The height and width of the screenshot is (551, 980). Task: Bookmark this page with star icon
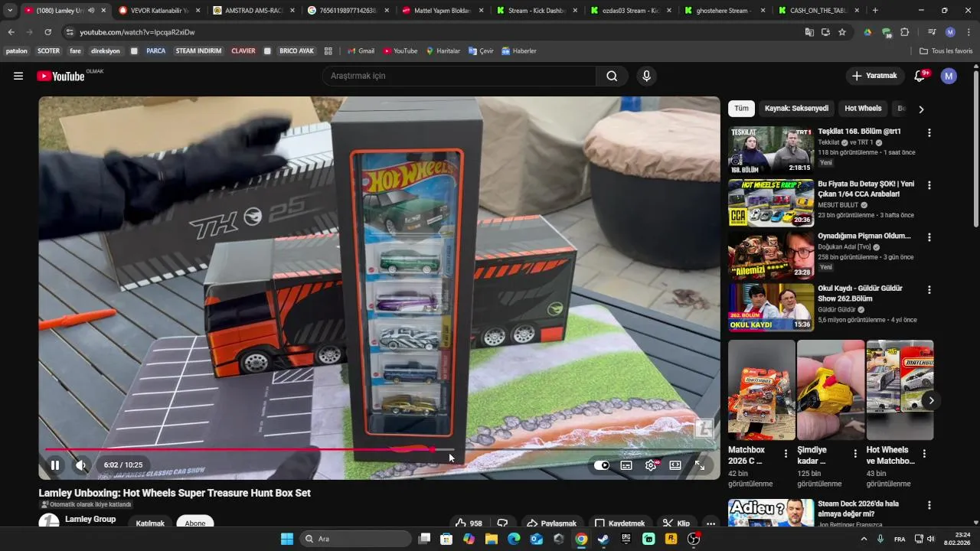pyautogui.click(x=842, y=32)
